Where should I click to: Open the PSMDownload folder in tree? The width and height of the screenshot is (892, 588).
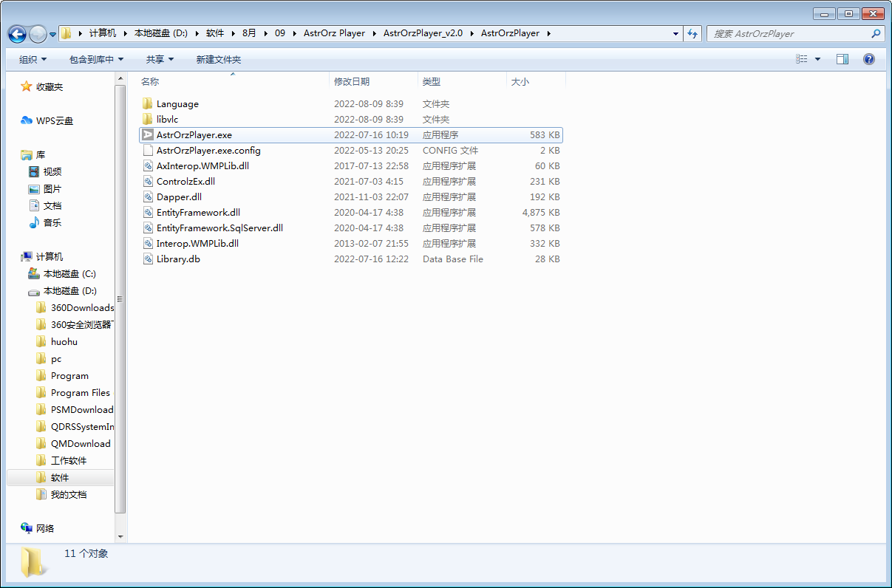coord(82,410)
